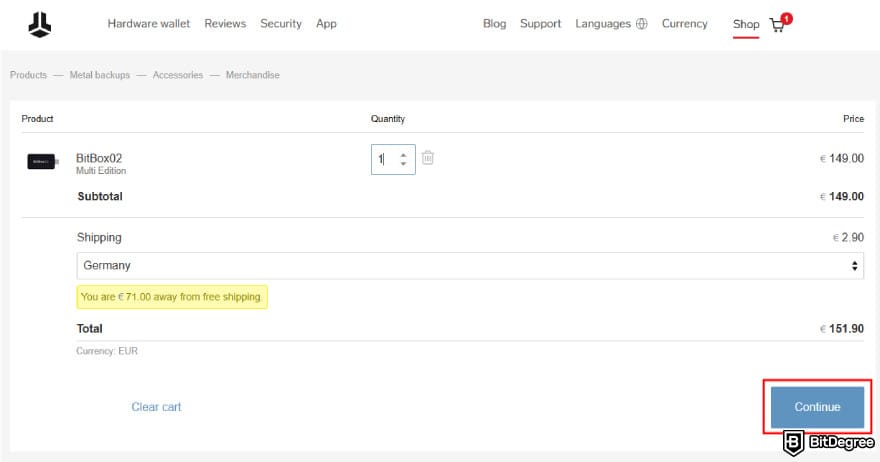Open the Currency selector
This screenshot has width=880, height=462.
pos(685,24)
